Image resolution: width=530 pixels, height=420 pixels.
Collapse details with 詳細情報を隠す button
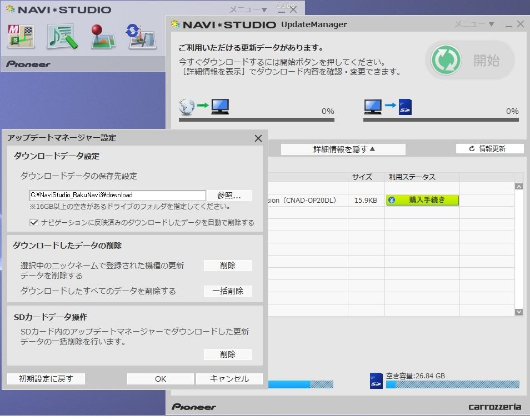point(343,149)
